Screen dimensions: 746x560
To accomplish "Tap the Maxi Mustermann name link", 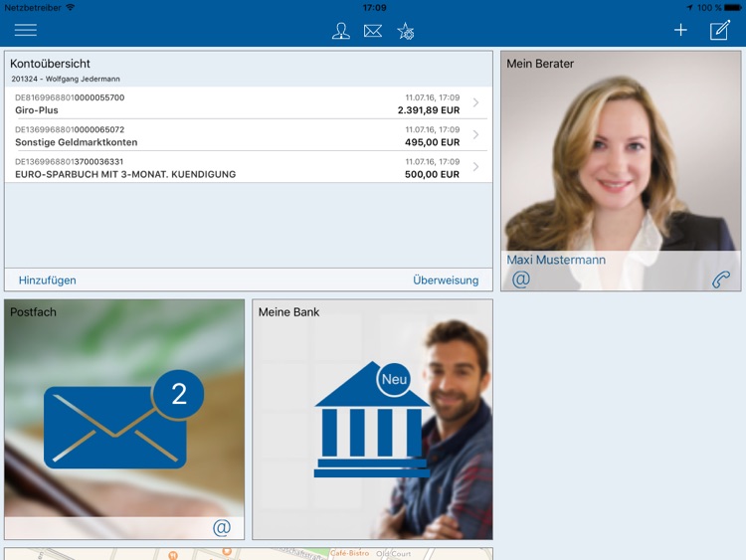I will [556, 260].
